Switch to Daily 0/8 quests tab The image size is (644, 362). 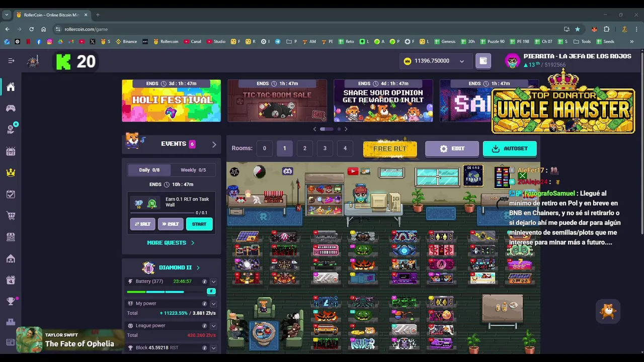[x=149, y=170]
